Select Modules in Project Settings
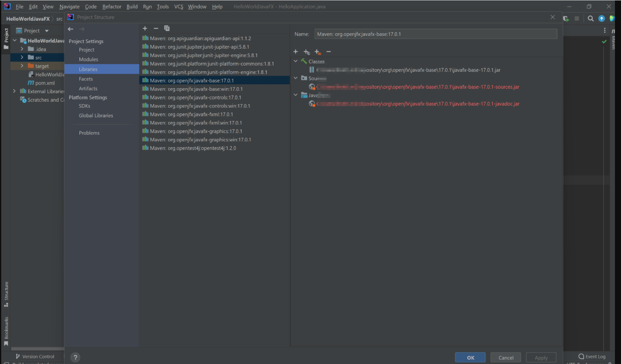This screenshot has height=364, width=621. pos(88,60)
